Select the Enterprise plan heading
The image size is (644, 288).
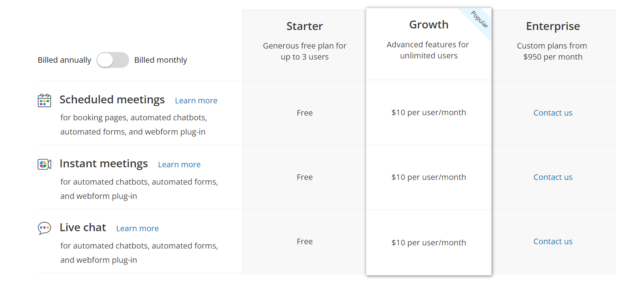pos(553,26)
